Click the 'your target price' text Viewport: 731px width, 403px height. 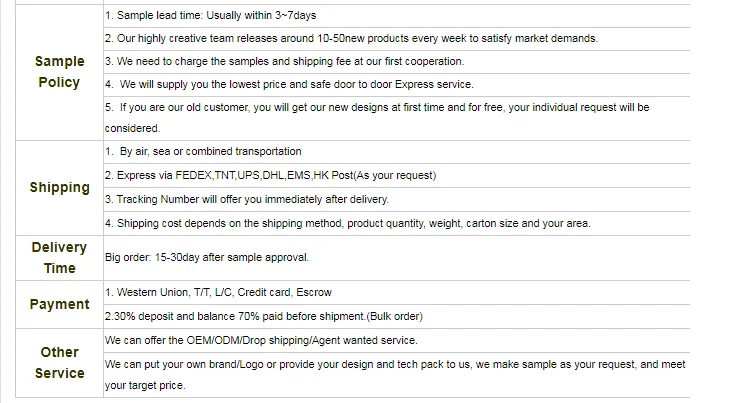point(145,386)
